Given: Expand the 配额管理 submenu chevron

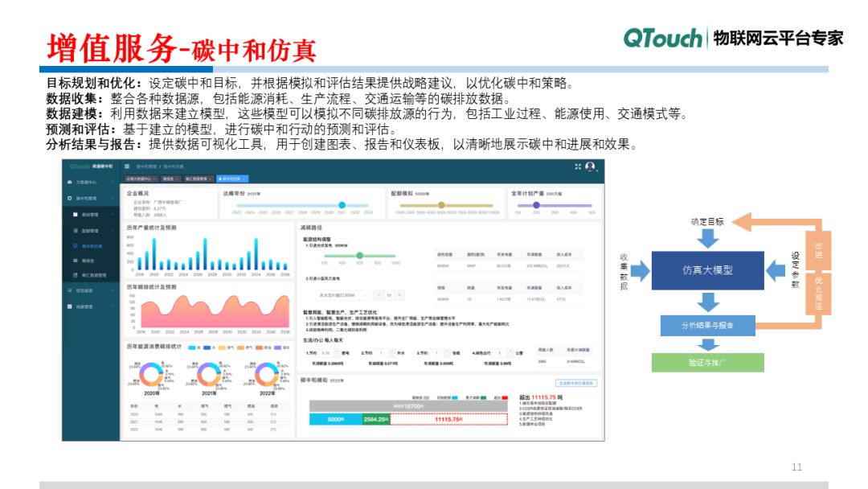Looking at the screenshot, I should click(112, 230).
